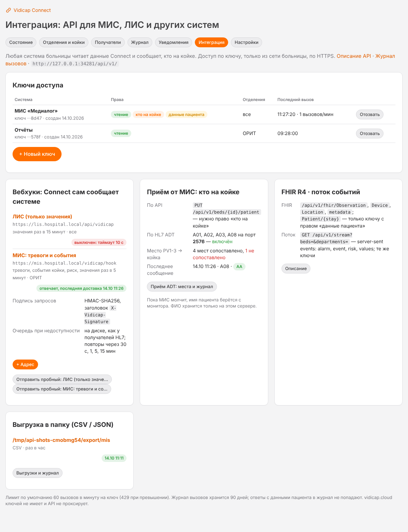Screen dimensions: 408x532
Task: Click the Location endpoint code in FHIR card
Action: (312, 212)
